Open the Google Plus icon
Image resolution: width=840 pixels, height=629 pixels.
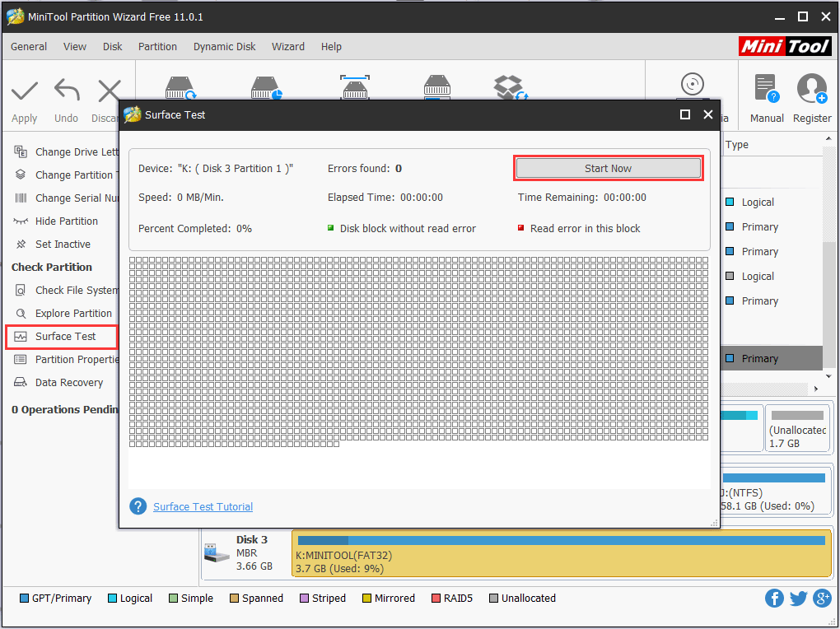coord(822,598)
